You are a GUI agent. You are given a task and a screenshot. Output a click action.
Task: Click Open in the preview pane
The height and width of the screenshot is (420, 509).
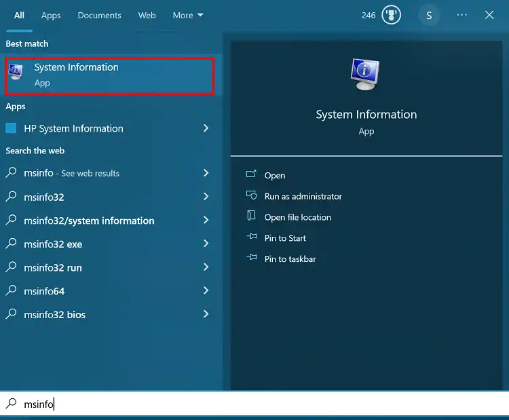(275, 176)
